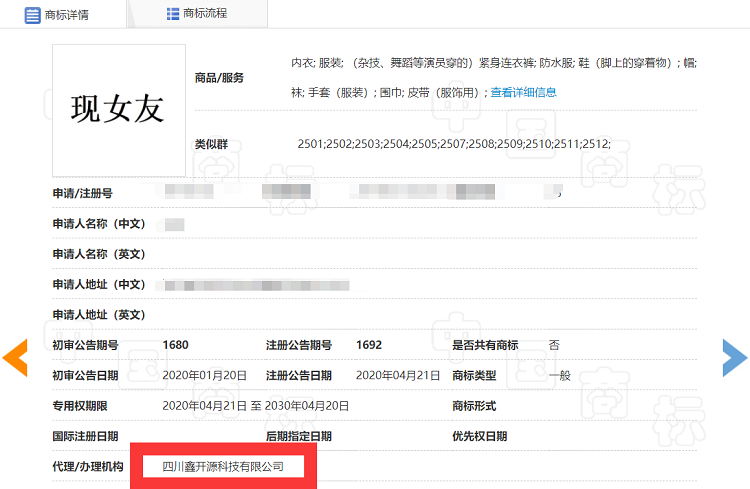Go to previous trademark with orange arrow

click(15, 358)
